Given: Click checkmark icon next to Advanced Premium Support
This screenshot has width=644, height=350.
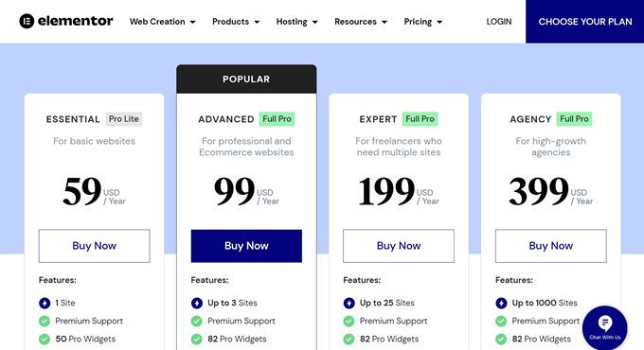Looking at the screenshot, I should coord(197,322).
